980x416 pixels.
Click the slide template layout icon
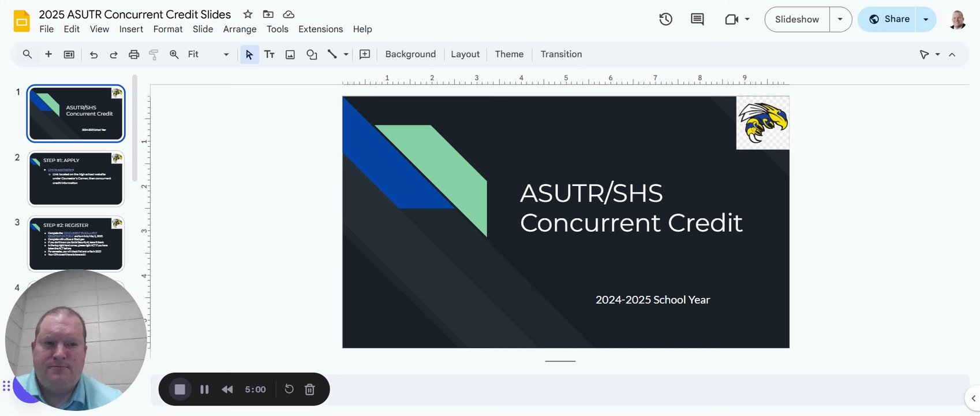point(69,54)
